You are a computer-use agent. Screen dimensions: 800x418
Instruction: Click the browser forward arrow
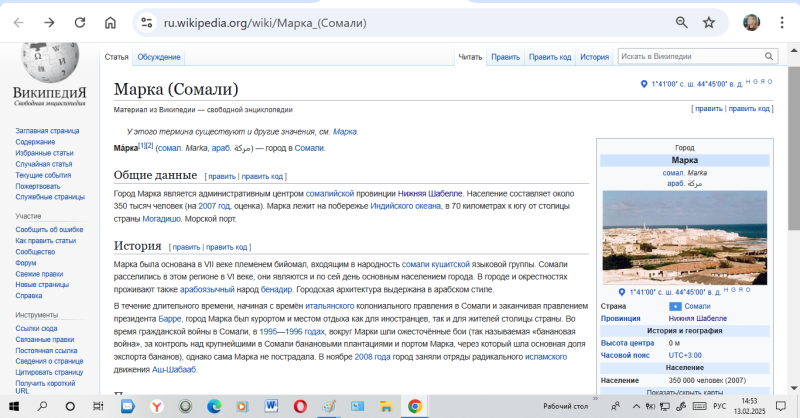tap(49, 22)
